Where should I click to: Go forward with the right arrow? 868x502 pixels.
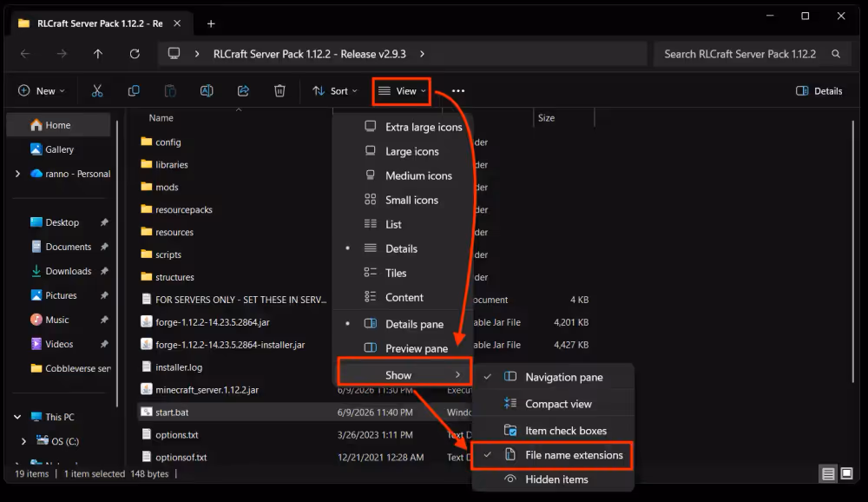[62, 54]
